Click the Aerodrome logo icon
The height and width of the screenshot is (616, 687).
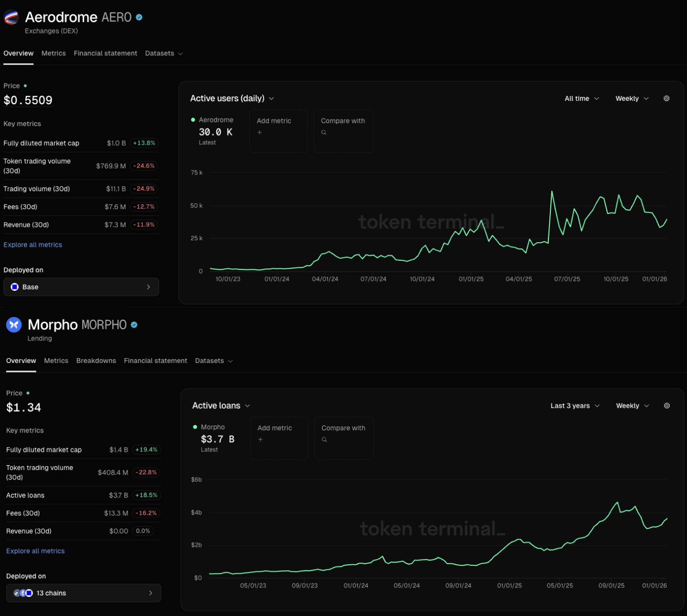[11, 18]
